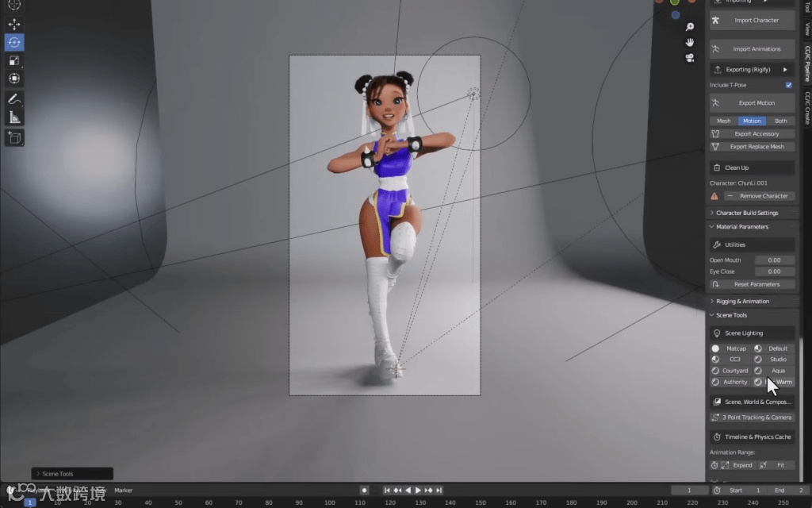The width and height of the screenshot is (812, 508).
Task: Apply CC3 scene lighting preset
Action: click(x=730, y=360)
